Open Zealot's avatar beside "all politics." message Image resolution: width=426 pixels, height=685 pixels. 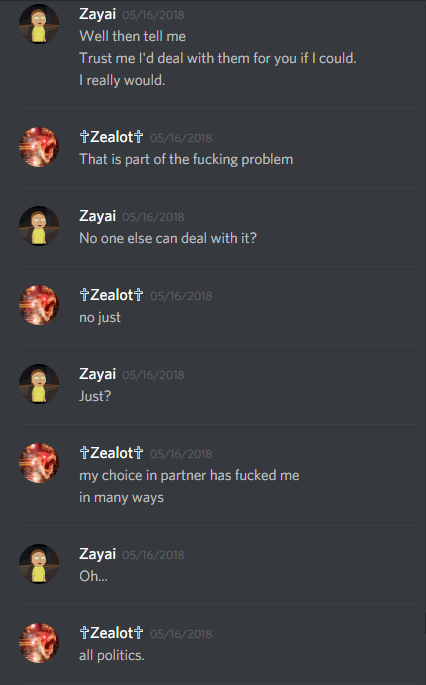pos(39,643)
